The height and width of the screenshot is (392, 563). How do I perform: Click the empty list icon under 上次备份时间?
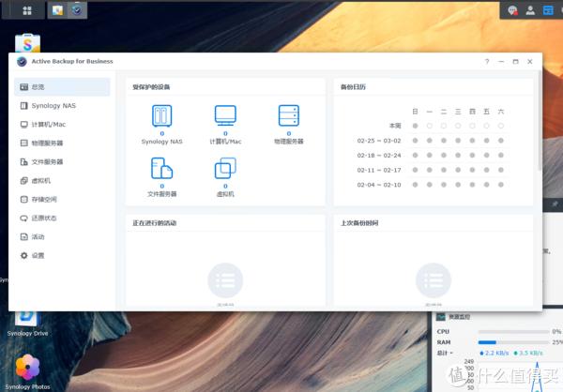(x=434, y=280)
